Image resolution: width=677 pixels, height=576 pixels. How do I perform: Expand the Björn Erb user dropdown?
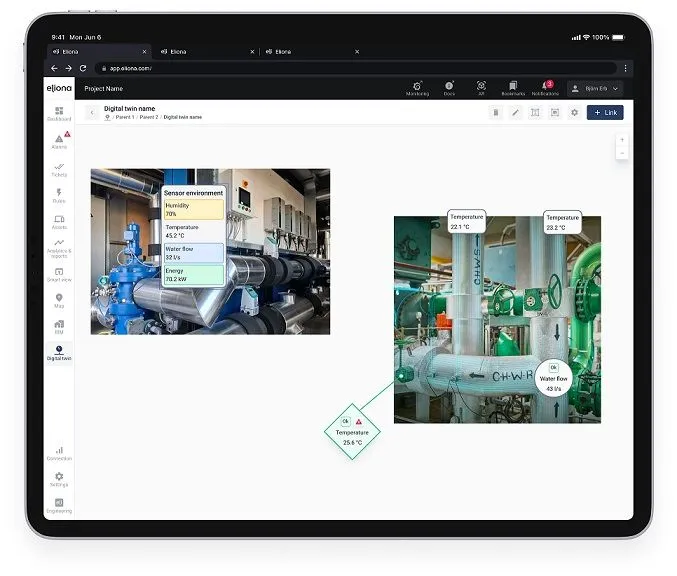pyautogui.click(x=595, y=89)
